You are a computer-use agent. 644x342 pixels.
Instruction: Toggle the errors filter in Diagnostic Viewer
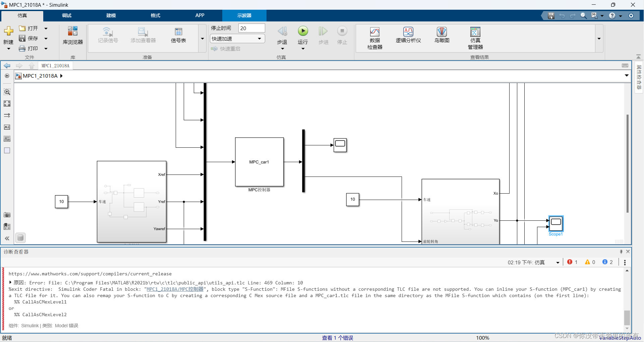tap(572, 262)
